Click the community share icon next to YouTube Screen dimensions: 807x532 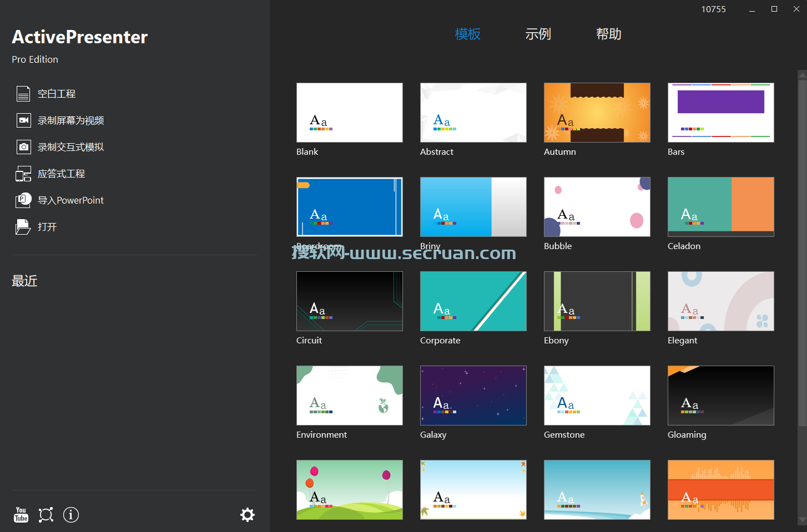[x=46, y=515]
